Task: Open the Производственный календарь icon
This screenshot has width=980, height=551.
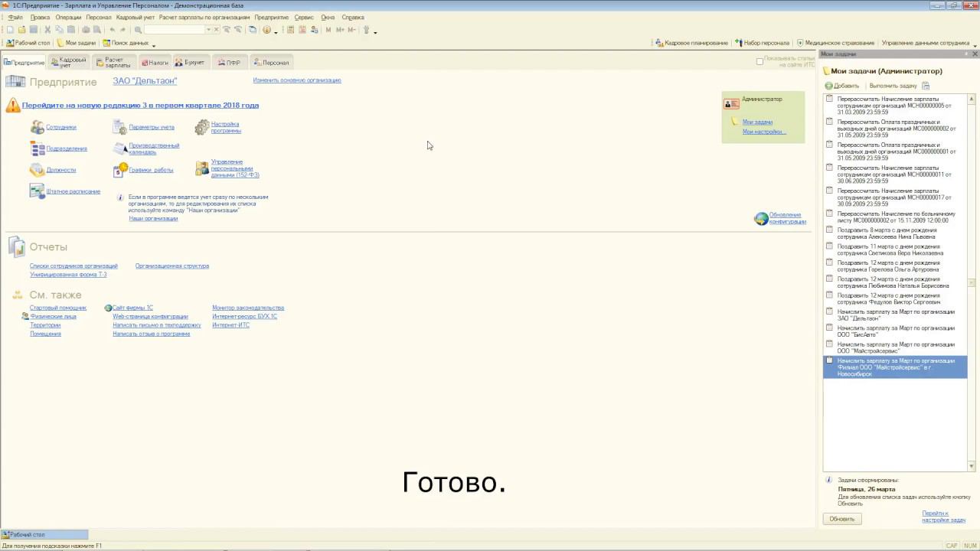Action: [x=119, y=148]
